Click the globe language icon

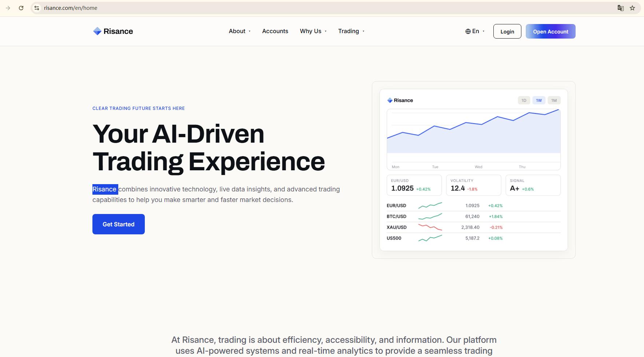click(468, 31)
